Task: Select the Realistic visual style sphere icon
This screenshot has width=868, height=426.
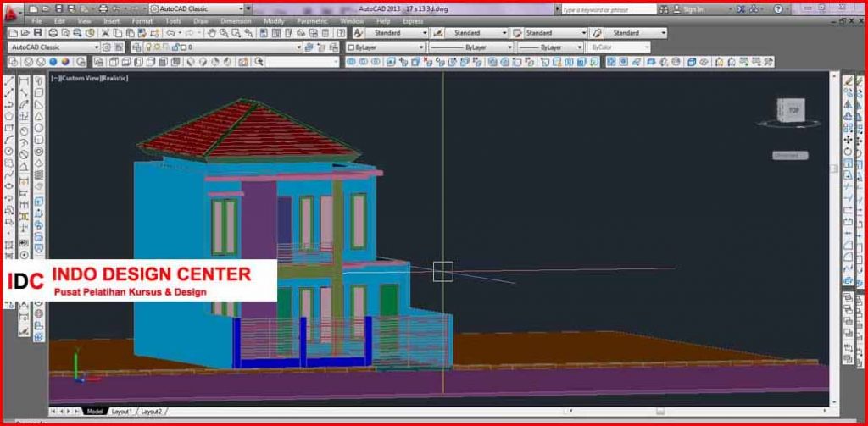Action: pyautogui.click(x=53, y=62)
